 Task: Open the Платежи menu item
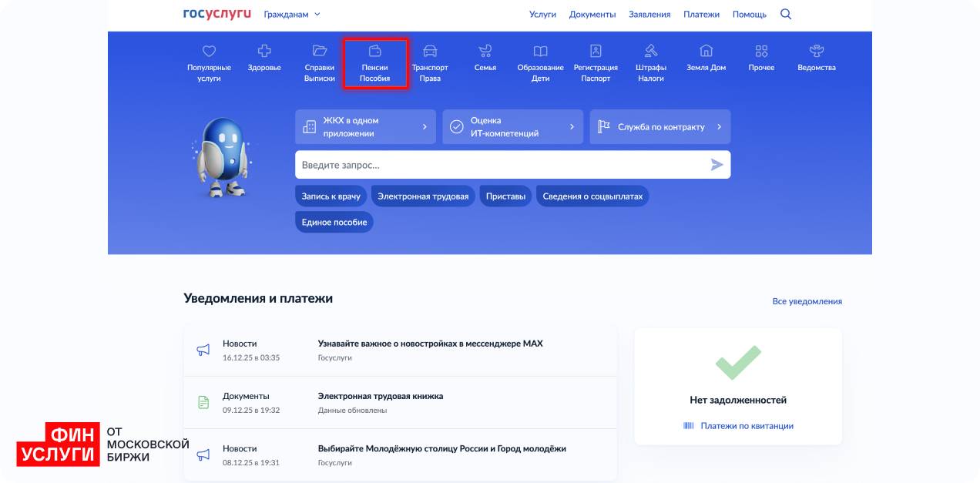701,14
